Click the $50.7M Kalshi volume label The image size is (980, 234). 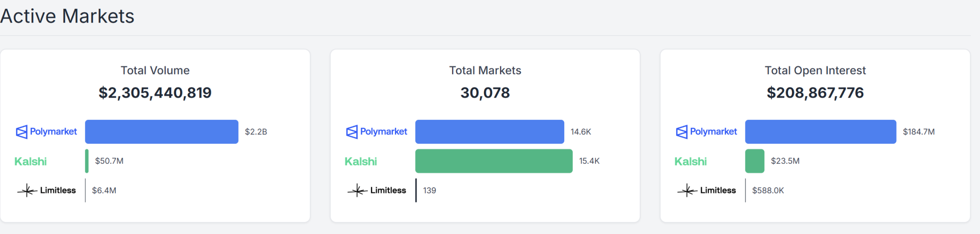[x=109, y=161]
